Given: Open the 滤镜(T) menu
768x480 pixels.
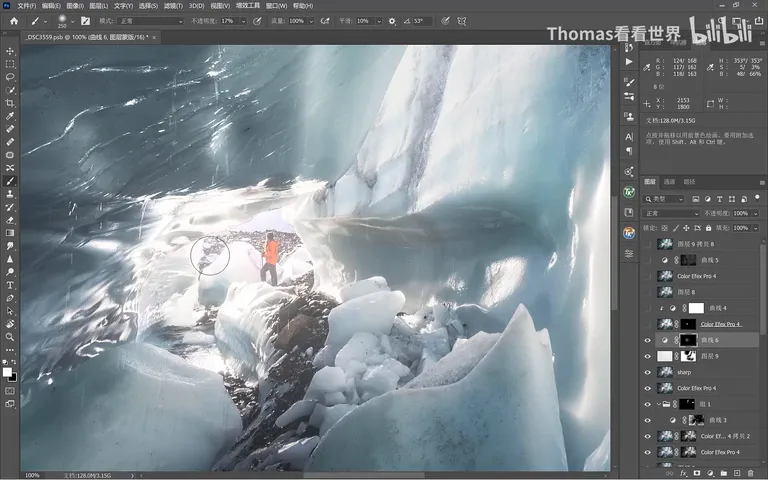Looking at the screenshot, I should tap(173, 6).
